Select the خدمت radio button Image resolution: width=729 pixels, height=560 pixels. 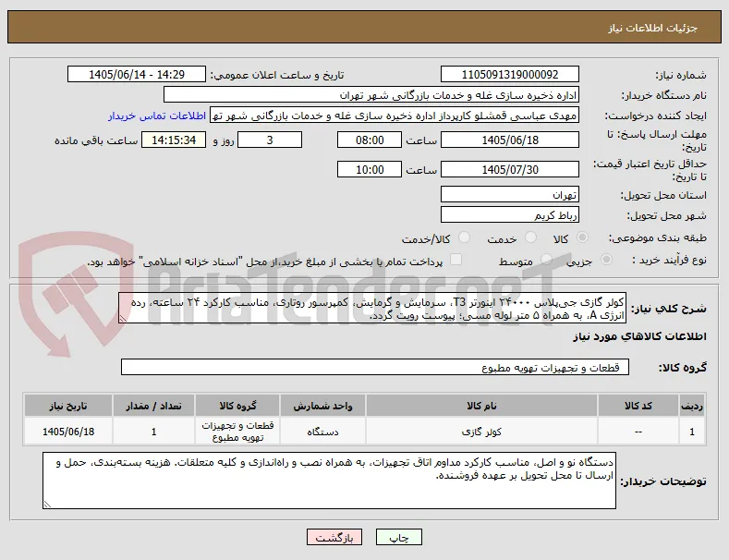click(x=530, y=237)
